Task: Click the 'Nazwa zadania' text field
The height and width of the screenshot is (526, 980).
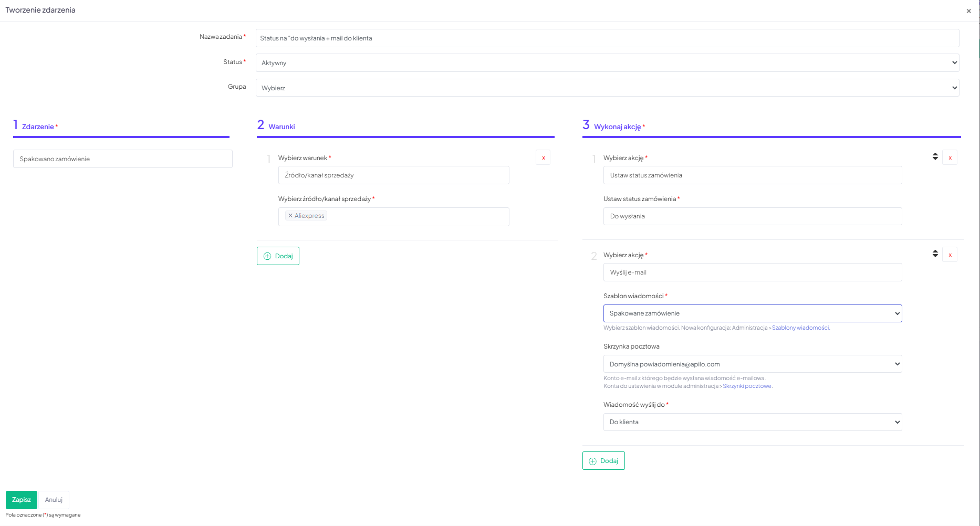Action: coord(607,38)
